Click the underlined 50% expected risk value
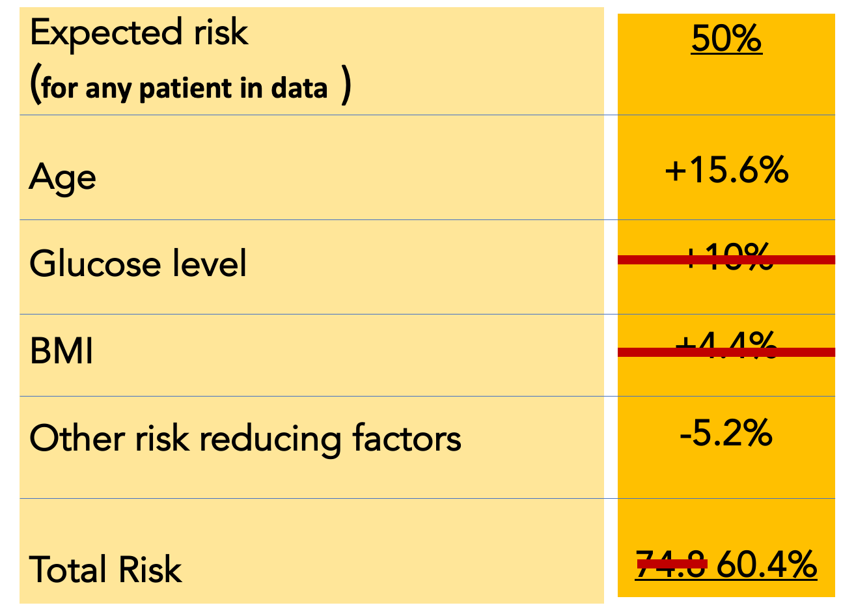 click(726, 38)
